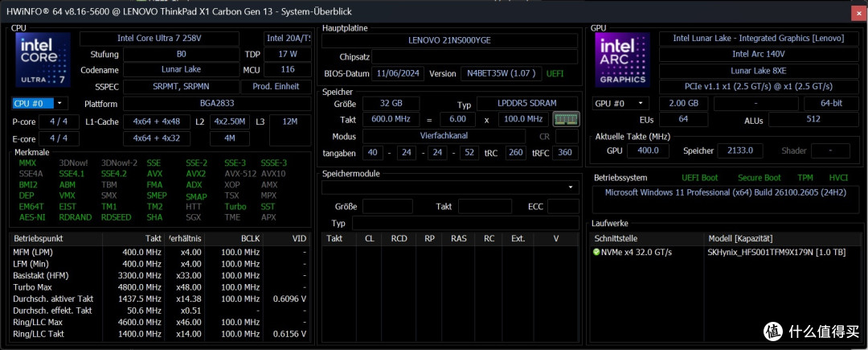Click the 64-bit bus width field
Image resolution: width=868 pixels, height=350 pixels.
point(830,104)
